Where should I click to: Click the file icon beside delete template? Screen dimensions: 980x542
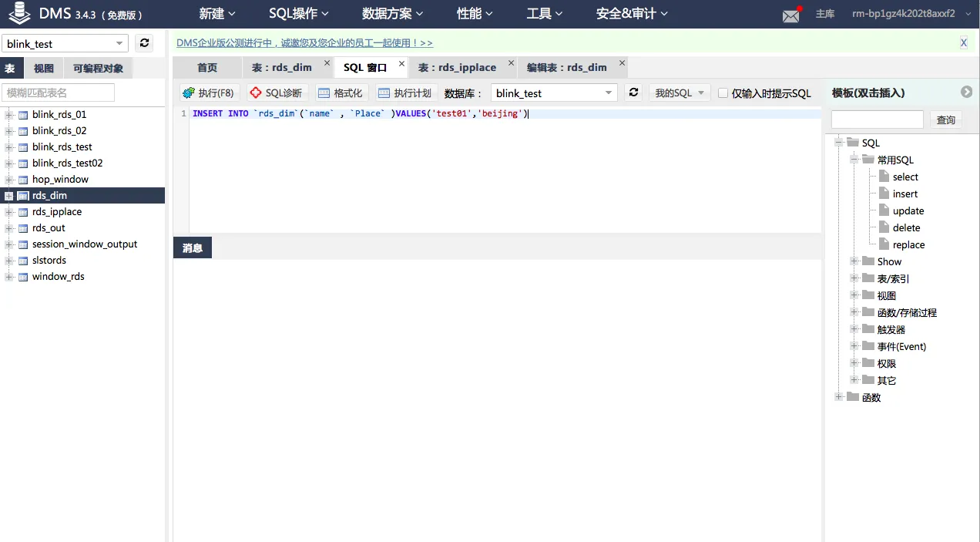pyautogui.click(x=884, y=227)
